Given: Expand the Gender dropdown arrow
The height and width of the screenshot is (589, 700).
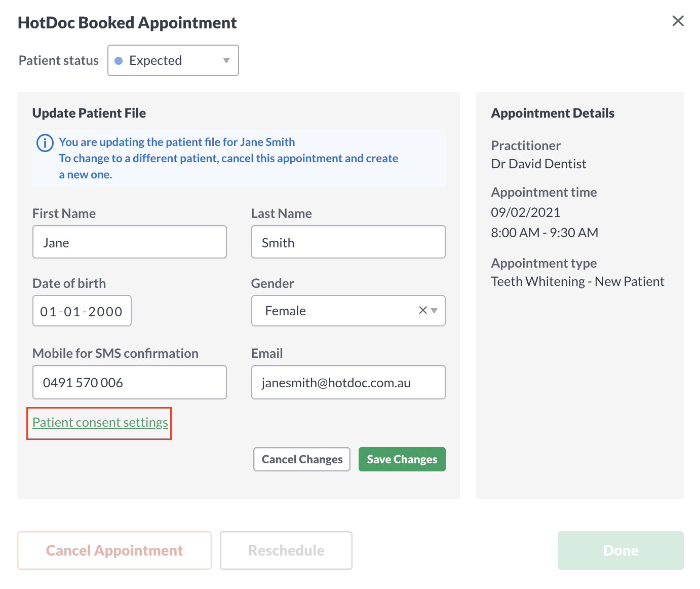Looking at the screenshot, I should [434, 311].
